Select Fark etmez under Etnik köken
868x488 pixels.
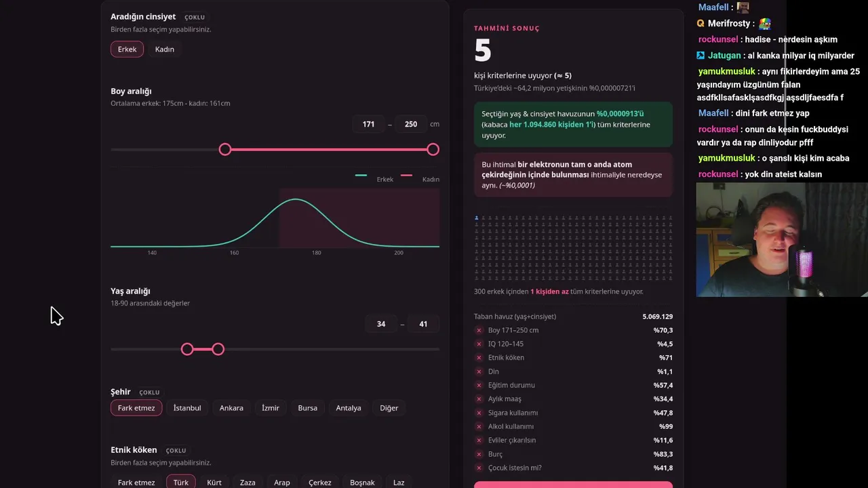coord(136,481)
